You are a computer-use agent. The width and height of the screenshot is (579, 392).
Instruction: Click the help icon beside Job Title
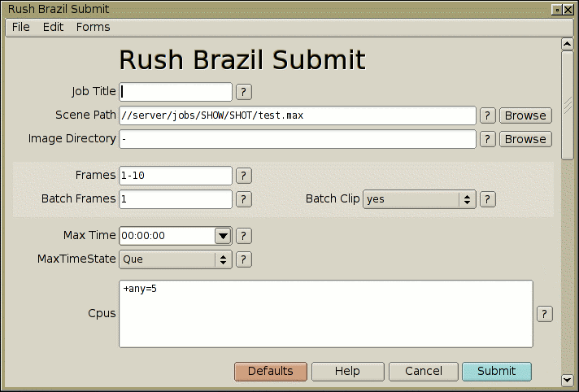[244, 92]
